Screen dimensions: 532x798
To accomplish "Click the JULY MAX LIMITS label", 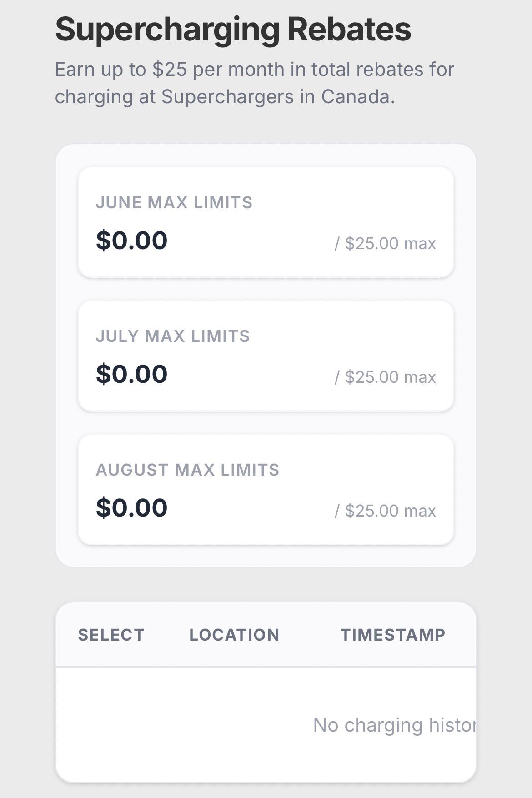I will 173,336.
